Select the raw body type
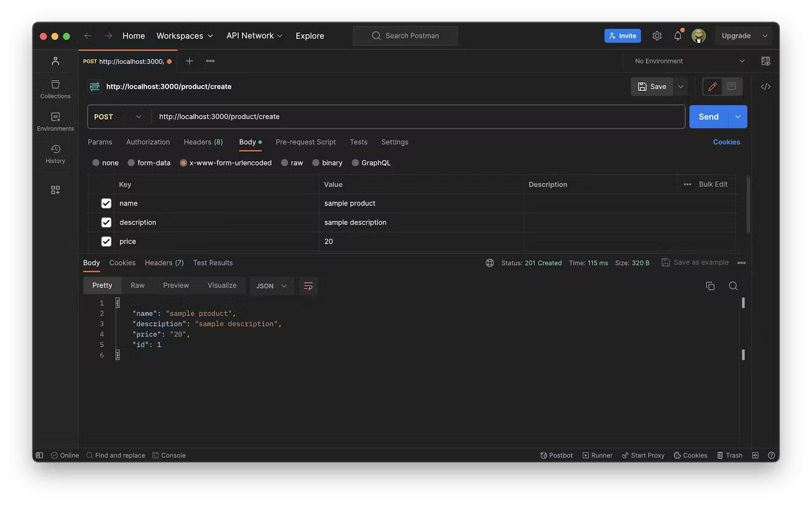812x505 pixels. (x=285, y=163)
